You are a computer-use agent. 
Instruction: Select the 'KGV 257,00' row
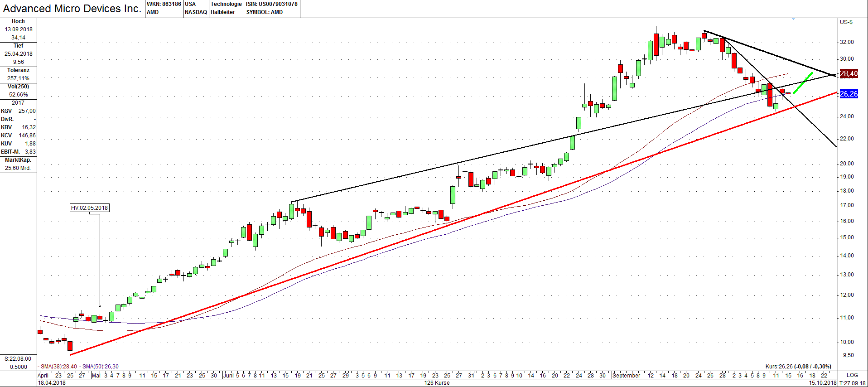(x=18, y=111)
